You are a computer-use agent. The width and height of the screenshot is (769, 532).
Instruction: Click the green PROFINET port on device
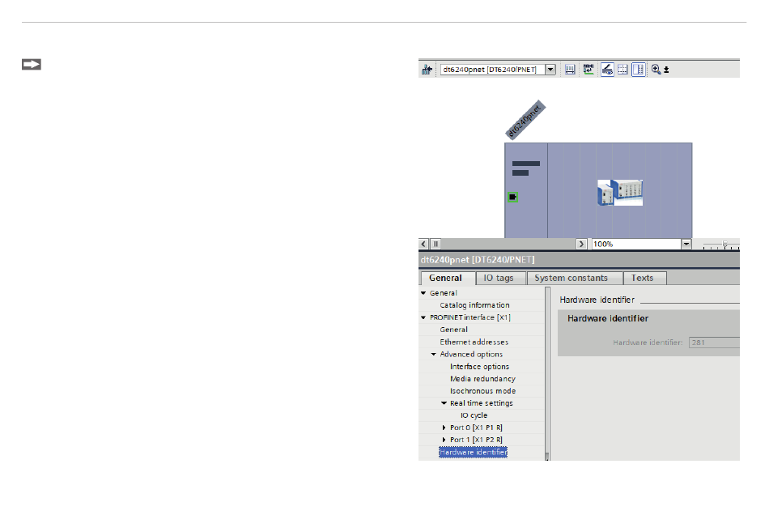tap(512, 197)
